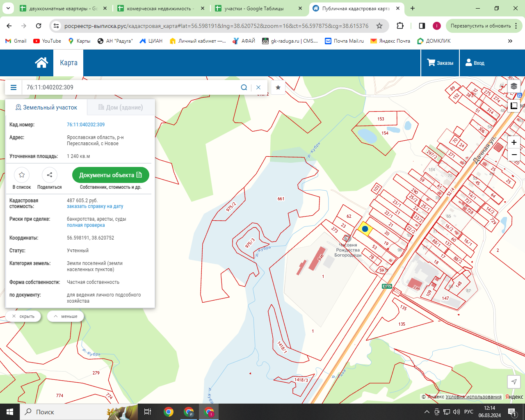The image size is (525, 420).
Task: Open the hamburger menu beside the search field
Action: (x=14, y=87)
